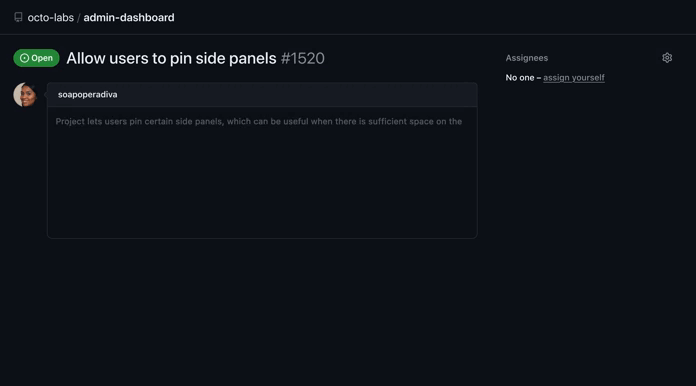This screenshot has width=696, height=386.
Task: Click the comment text about pinning panels
Action: (259, 122)
